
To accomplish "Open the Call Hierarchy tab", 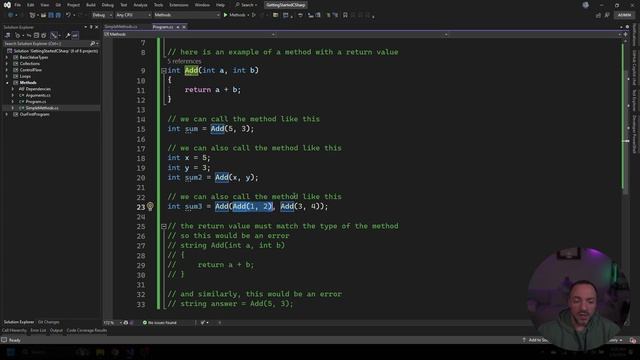I will [14, 331].
